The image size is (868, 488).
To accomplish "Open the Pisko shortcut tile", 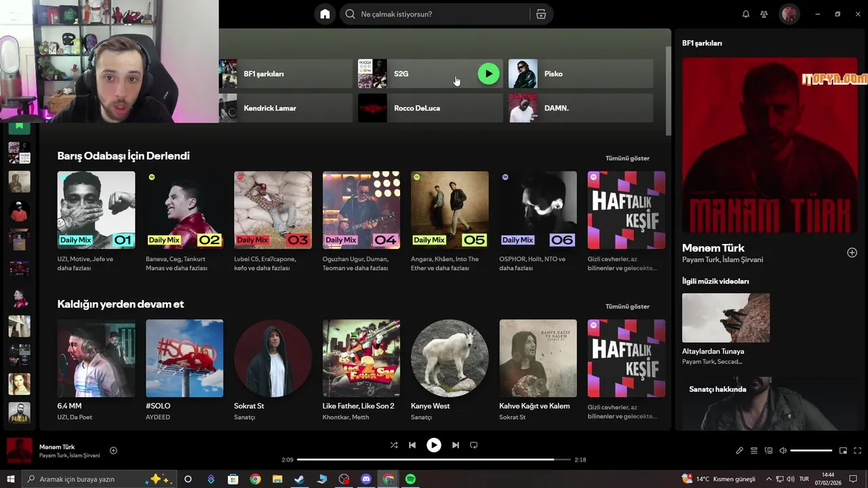I will (x=581, y=74).
